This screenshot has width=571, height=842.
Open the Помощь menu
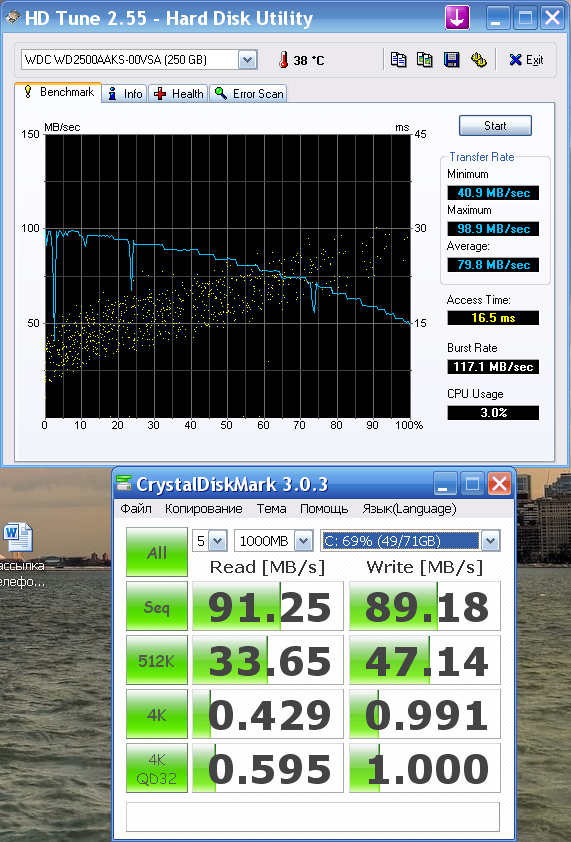click(324, 509)
